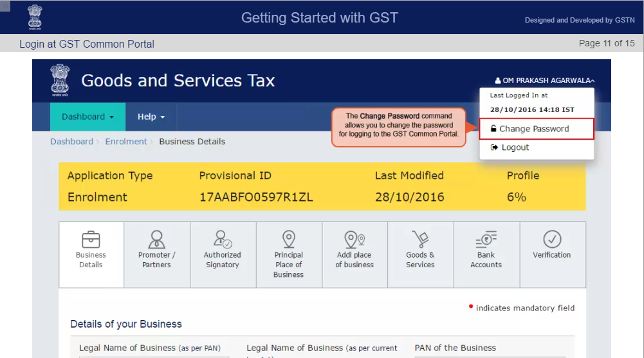Click the lock icon next to Change Password
This screenshot has height=358, width=644.
click(x=493, y=129)
